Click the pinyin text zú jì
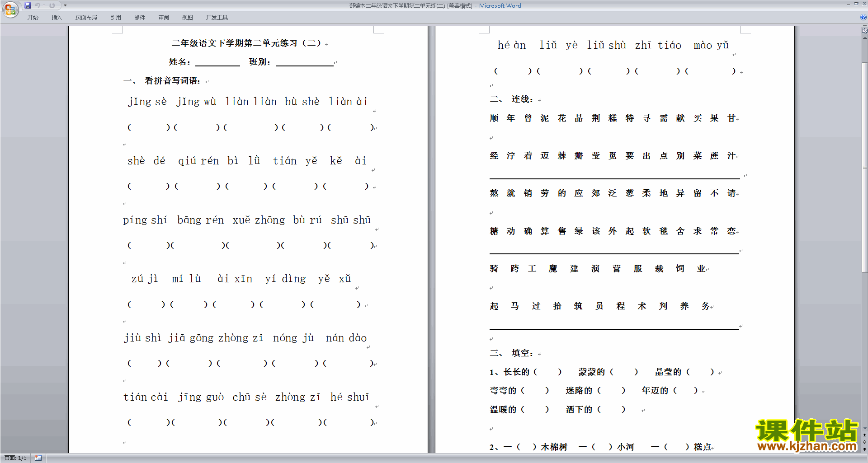This screenshot has height=463, width=868. point(145,279)
